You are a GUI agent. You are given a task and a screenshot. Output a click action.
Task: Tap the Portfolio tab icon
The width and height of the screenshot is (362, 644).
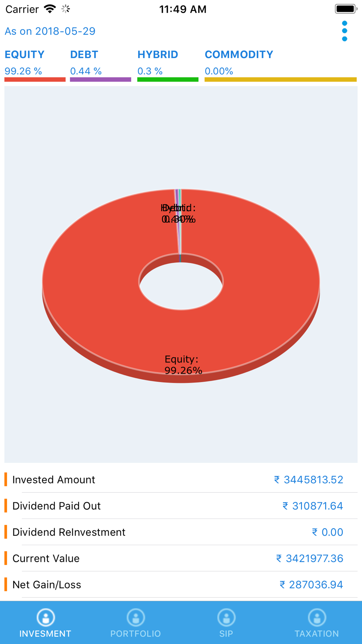pos(136,618)
